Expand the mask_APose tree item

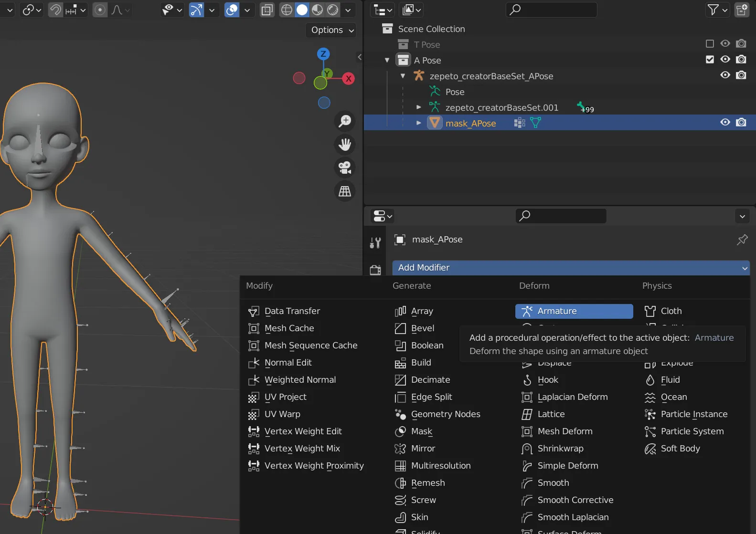[x=419, y=123]
